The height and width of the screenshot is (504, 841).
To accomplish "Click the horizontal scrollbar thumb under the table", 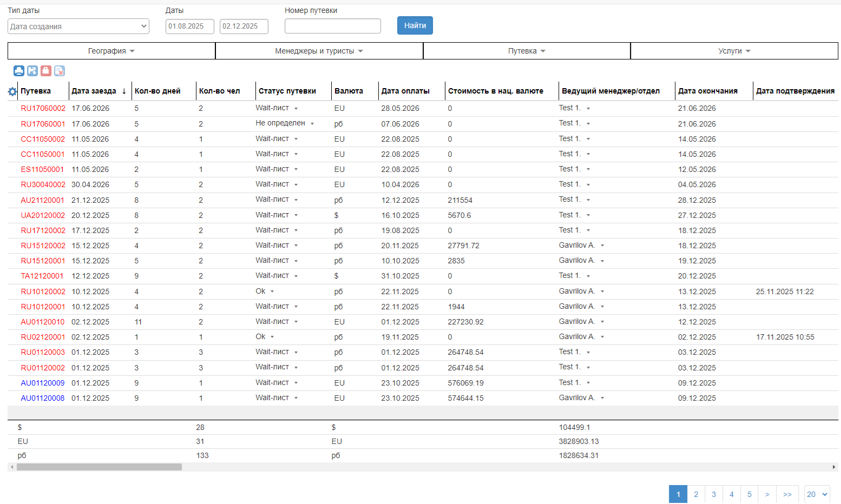I will pyautogui.click(x=99, y=467).
